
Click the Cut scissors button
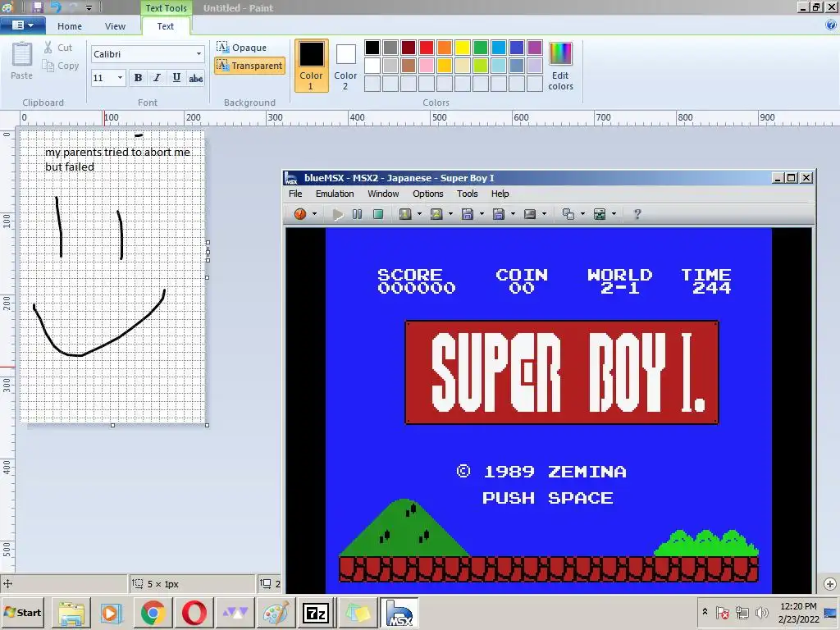[x=58, y=48]
